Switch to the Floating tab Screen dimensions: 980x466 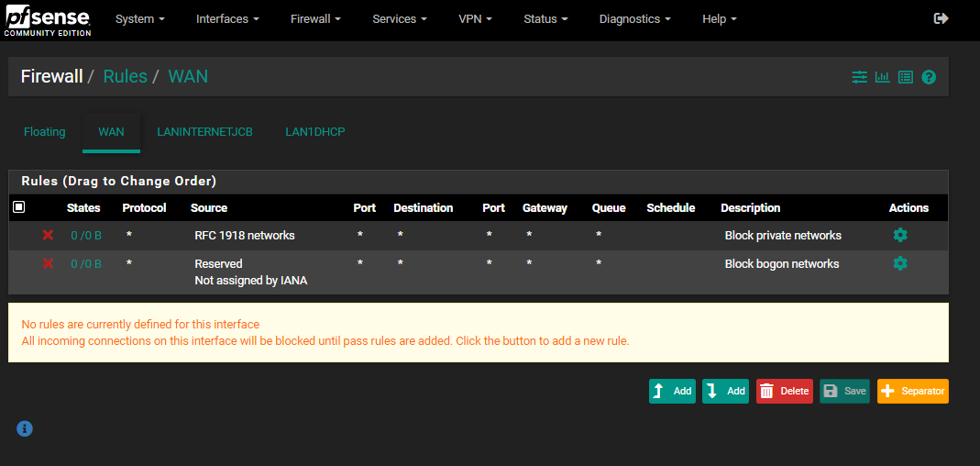point(44,132)
